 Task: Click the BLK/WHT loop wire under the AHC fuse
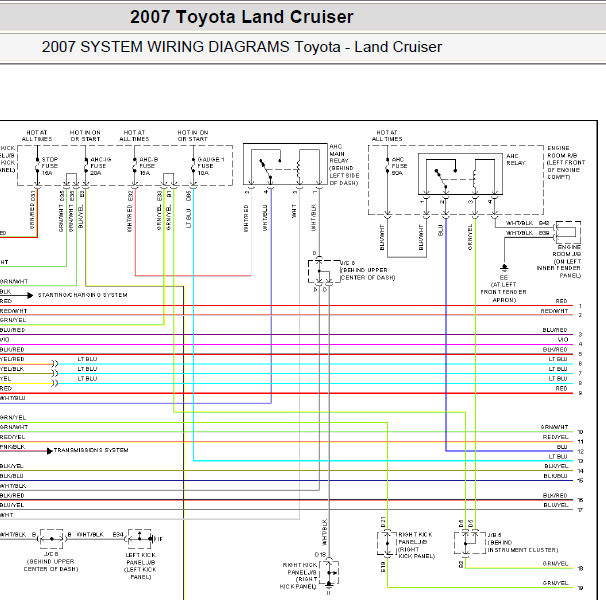pyautogui.click(x=407, y=257)
